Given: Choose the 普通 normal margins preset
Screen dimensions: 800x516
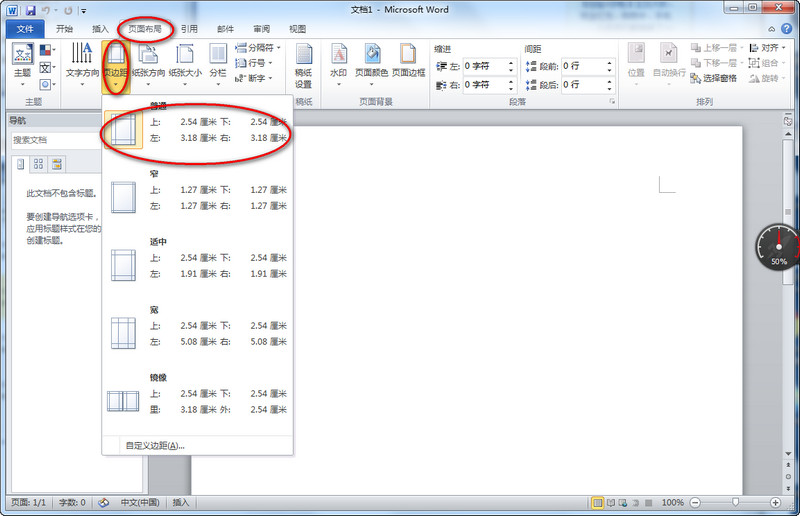Looking at the screenshot, I should 197,128.
